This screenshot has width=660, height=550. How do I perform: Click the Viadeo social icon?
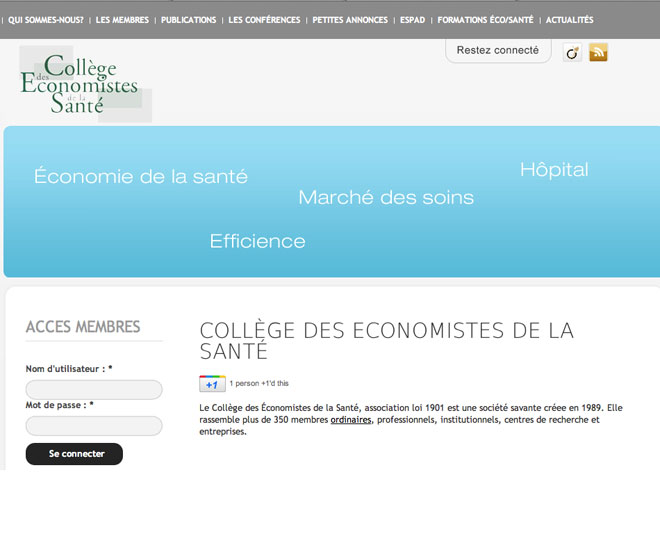572,53
